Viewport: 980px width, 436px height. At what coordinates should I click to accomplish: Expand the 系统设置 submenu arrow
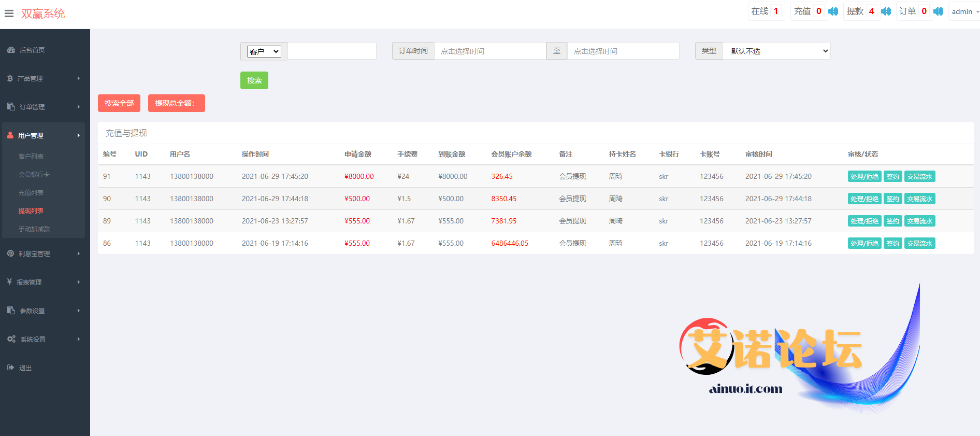(x=79, y=339)
